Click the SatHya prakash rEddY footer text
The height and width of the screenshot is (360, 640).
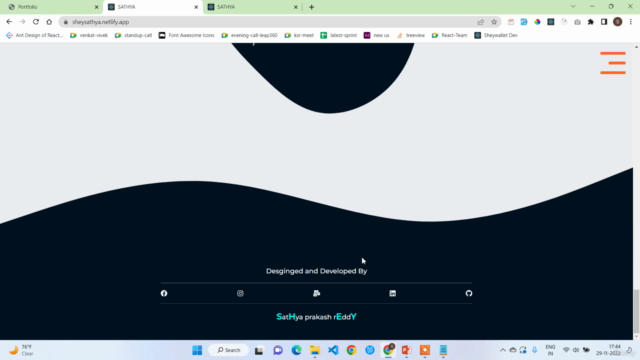pos(316,317)
